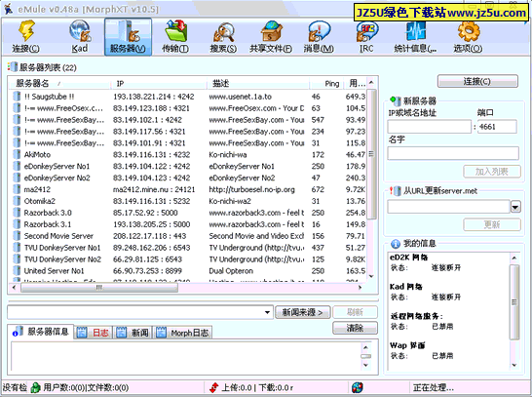
Task: Click the server list vertical scrollbar thumb
Action: click(x=371, y=154)
